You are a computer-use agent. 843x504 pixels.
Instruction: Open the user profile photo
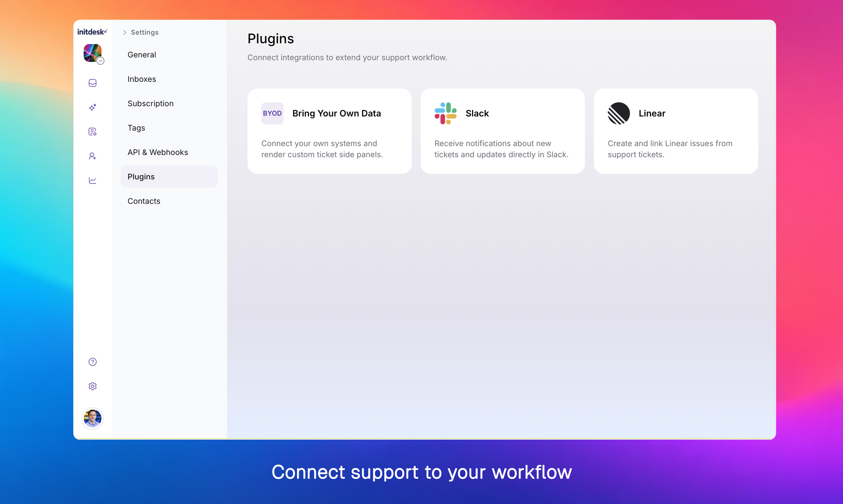click(93, 418)
